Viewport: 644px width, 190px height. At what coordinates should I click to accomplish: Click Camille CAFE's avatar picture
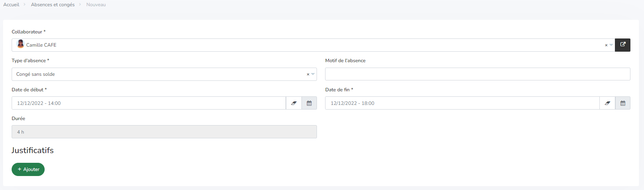tap(21, 44)
